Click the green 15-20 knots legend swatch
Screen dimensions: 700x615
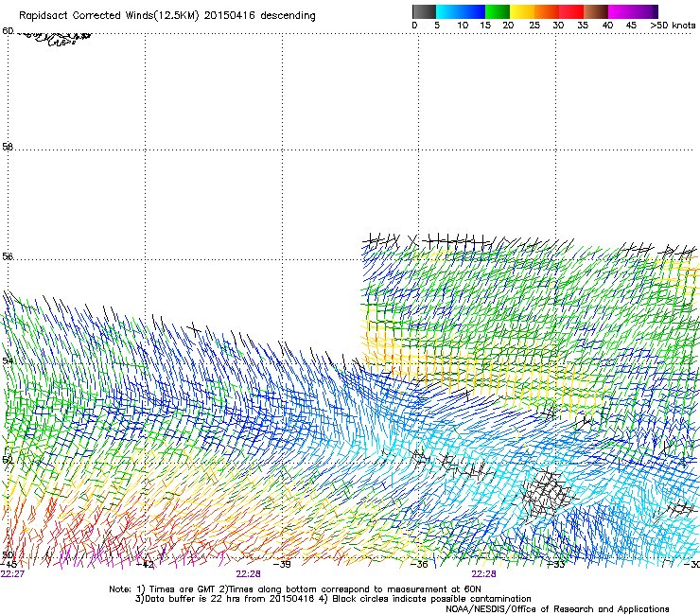click(498, 11)
